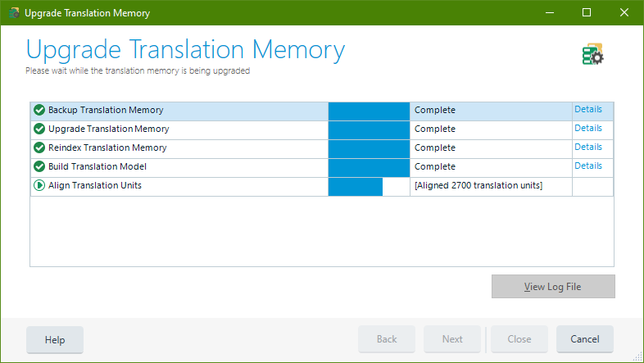
Task: Click the Complete status of Backup Translation Memory
Action: point(435,110)
